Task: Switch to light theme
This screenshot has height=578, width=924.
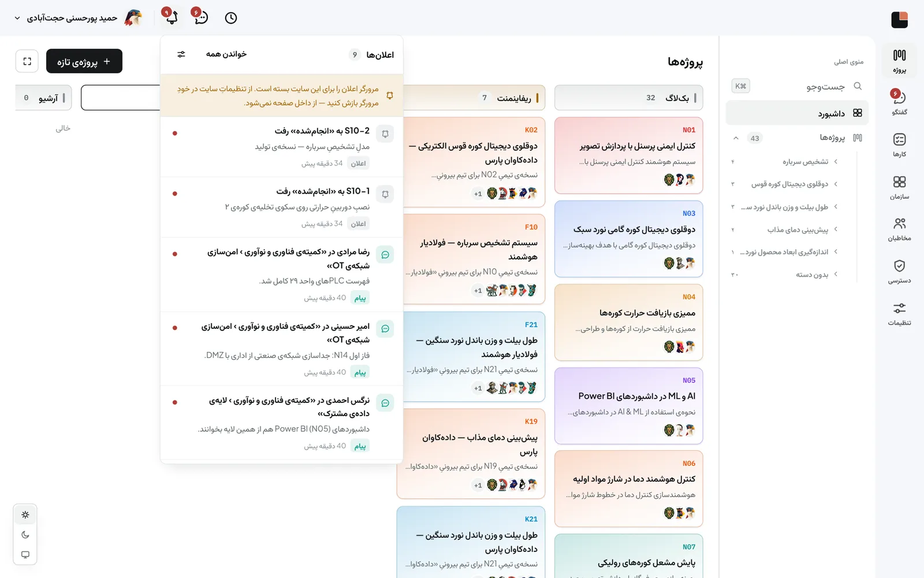Action: 25,514
